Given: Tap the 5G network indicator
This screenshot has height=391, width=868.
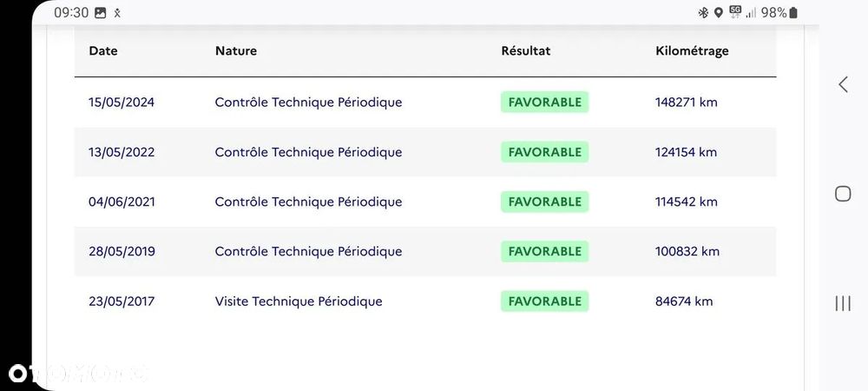Looking at the screenshot, I should [735, 11].
